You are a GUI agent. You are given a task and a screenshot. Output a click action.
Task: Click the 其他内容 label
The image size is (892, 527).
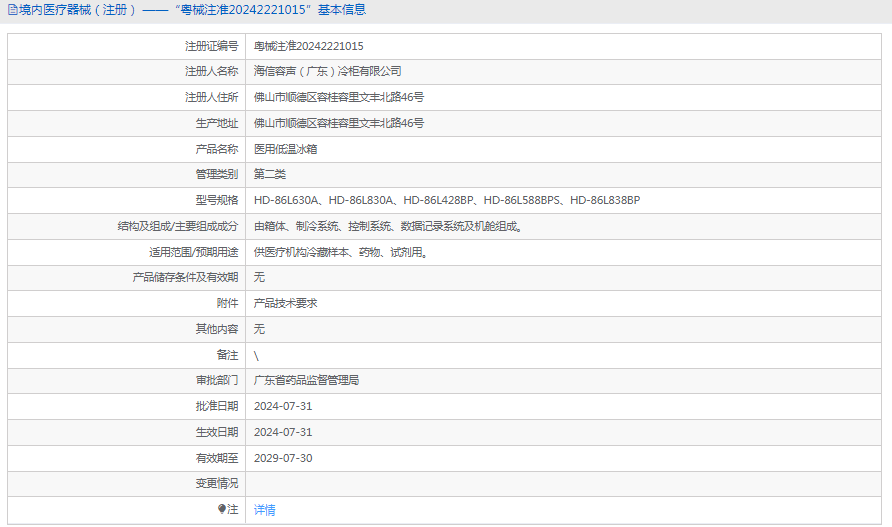tap(217, 329)
